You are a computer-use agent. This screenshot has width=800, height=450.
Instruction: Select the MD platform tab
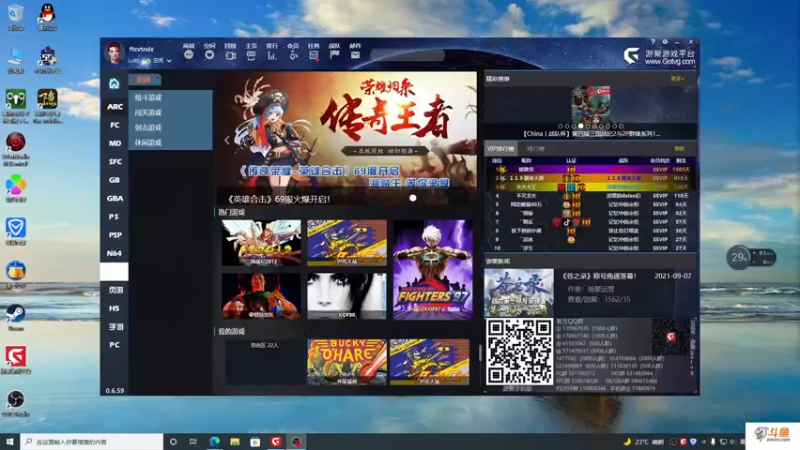pos(114,143)
